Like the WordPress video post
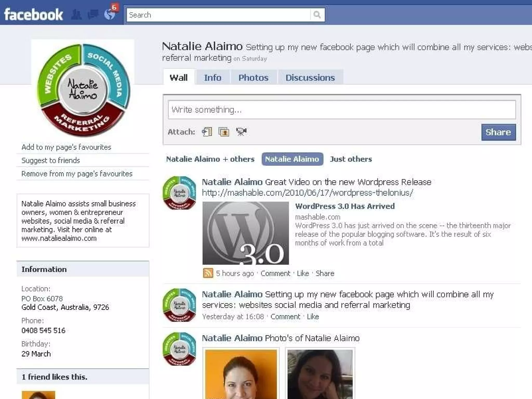The image size is (532, 399). [x=303, y=273]
